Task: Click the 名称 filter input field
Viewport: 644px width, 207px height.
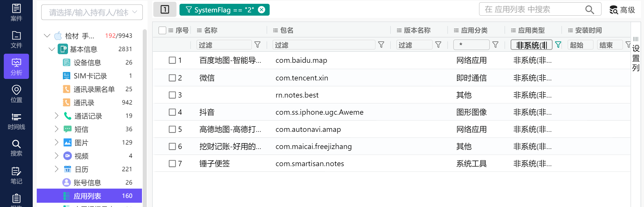Action: click(224, 45)
